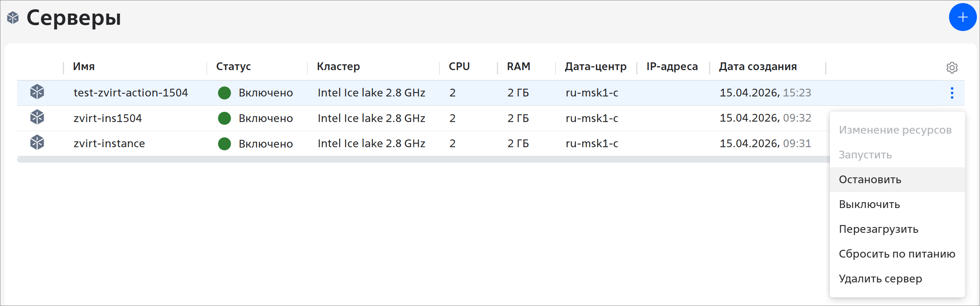Screen dimensions: 980x306
Task: Click green status indicator of zvirt-instance
Action: click(224, 144)
